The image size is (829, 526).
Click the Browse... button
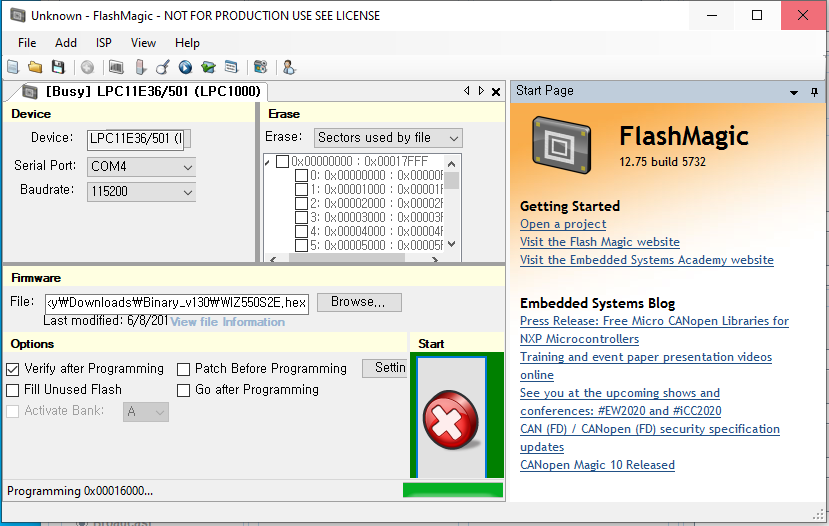(x=359, y=302)
